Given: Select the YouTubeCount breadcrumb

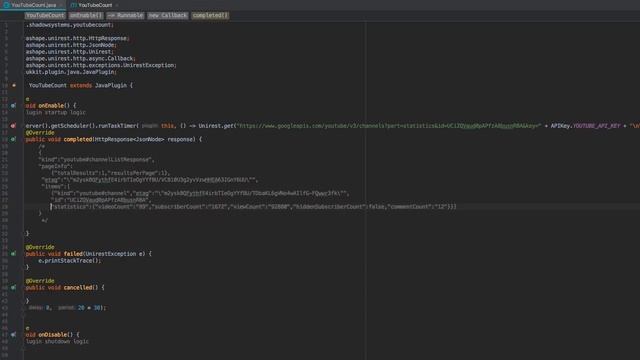Looking at the screenshot, I should click(x=45, y=16).
